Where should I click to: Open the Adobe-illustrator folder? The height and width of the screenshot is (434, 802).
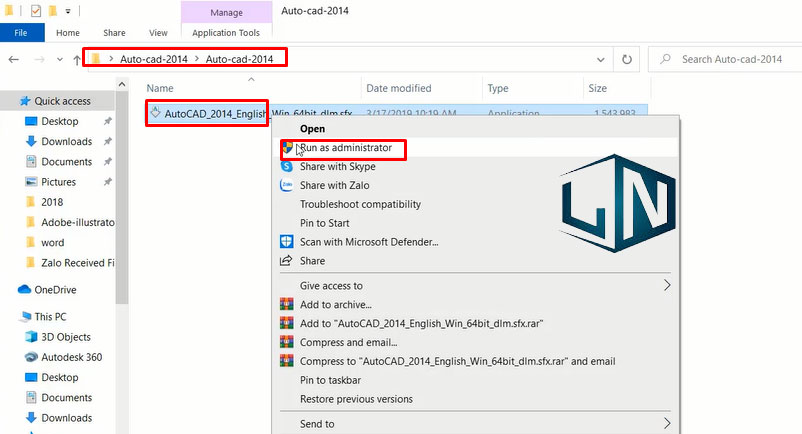point(78,223)
